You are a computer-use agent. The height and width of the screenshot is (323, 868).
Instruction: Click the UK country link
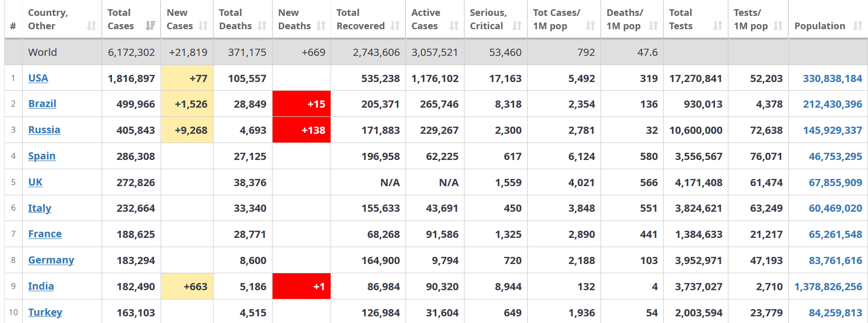click(x=35, y=182)
